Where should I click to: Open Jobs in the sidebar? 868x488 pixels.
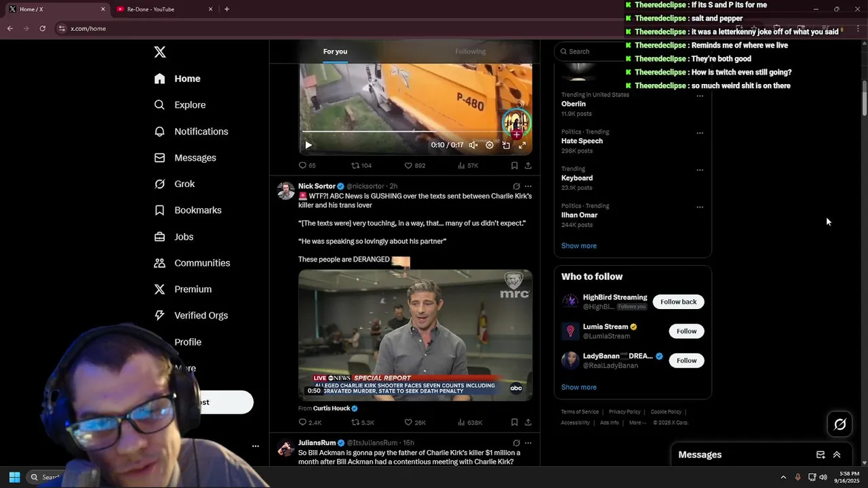coord(174,237)
